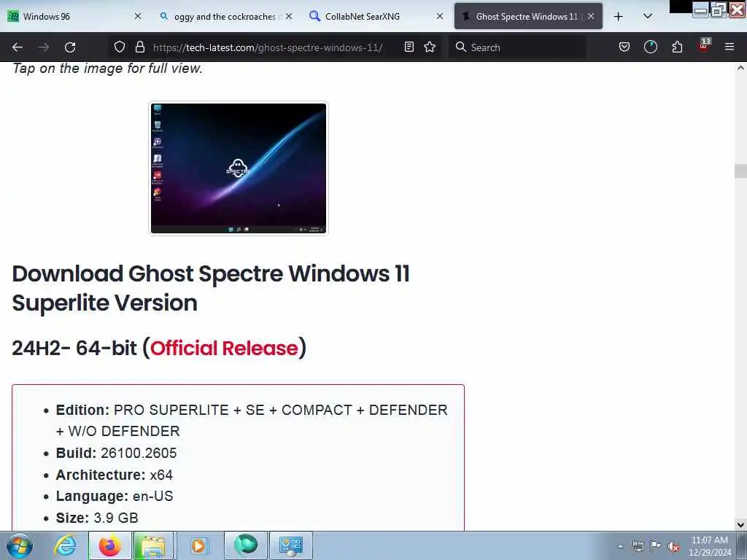The height and width of the screenshot is (560, 747).
Task: Click the 'Download Ghost Spectre Windows 11' heading
Action: click(x=211, y=288)
